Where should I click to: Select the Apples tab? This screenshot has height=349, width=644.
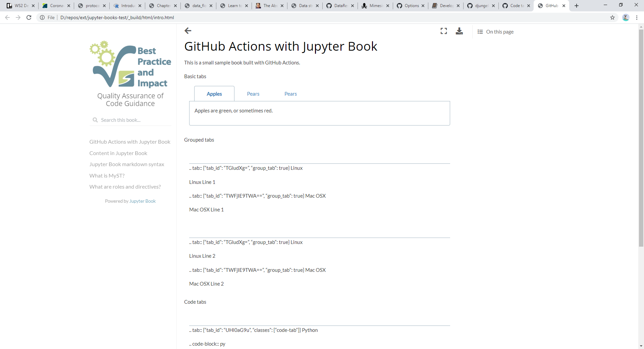coord(214,94)
